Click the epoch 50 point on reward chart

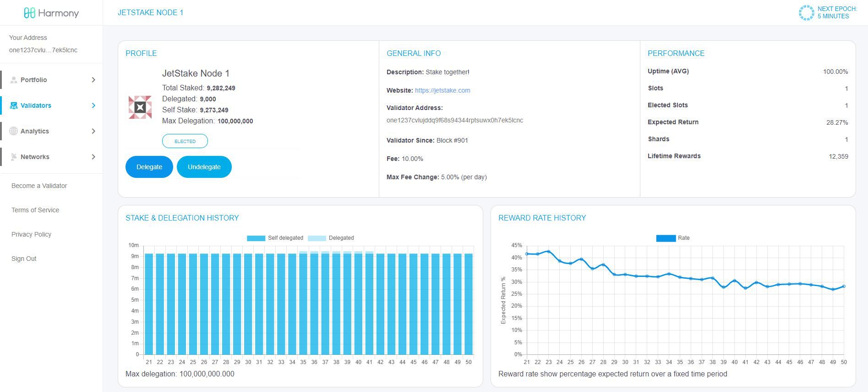point(844,286)
